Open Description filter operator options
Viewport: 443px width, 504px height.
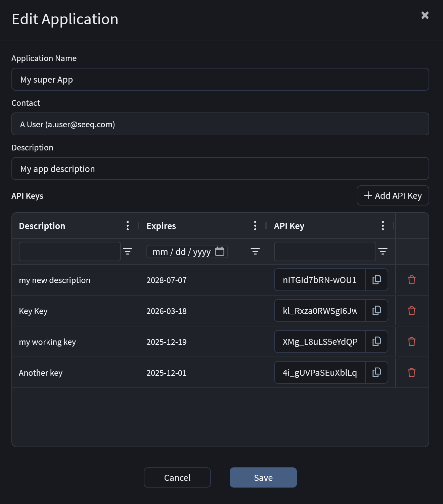click(128, 251)
